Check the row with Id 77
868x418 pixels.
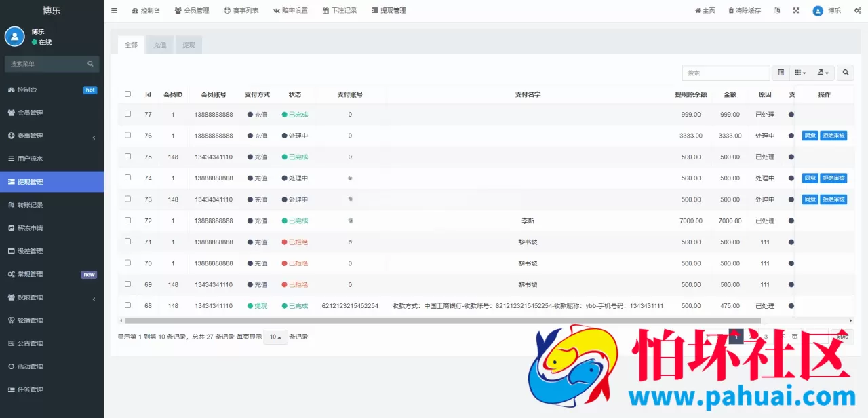[x=127, y=114]
